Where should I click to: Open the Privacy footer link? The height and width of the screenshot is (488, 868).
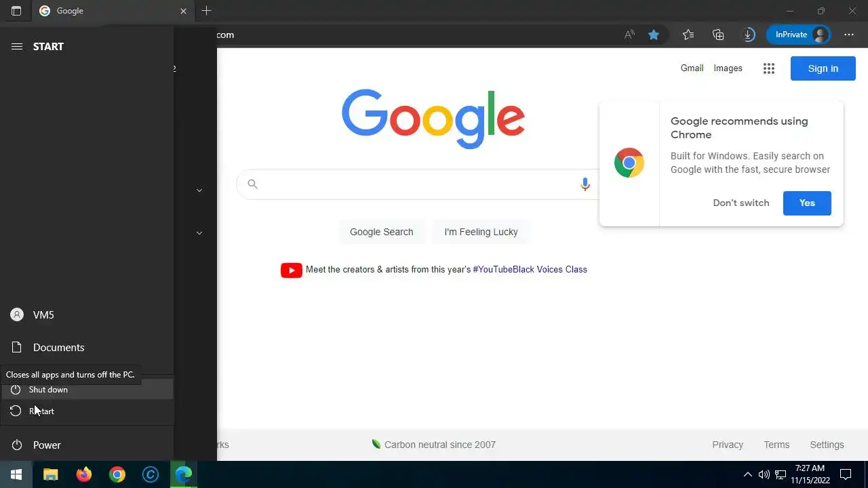pos(728,445)
